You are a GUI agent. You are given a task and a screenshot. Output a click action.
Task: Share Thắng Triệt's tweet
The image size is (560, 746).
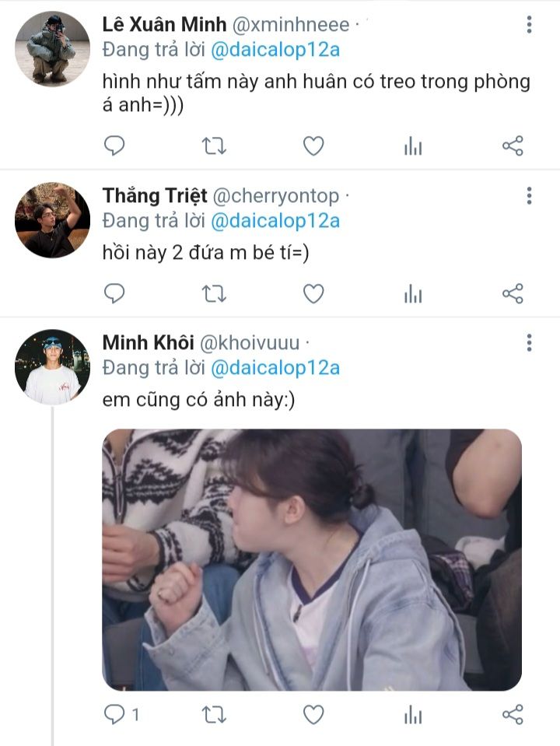click(x=513, y=293)
